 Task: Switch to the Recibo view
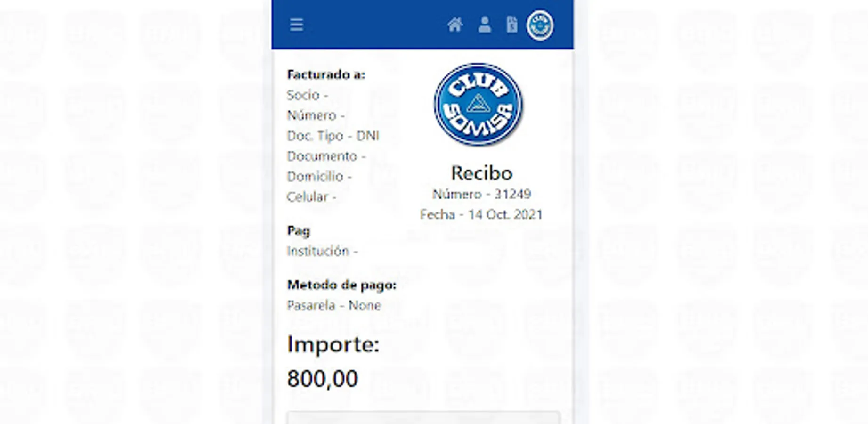(481, 173)
